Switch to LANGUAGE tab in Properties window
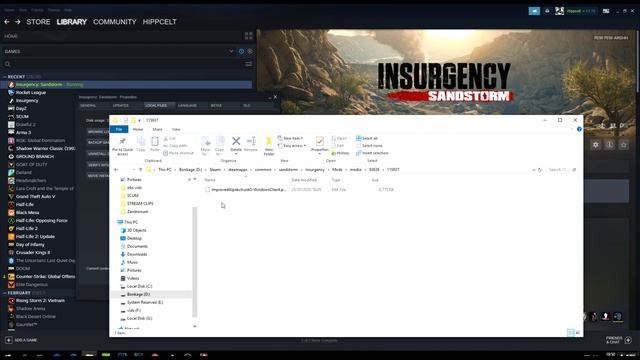640x360 pixels. click(188, 106)
